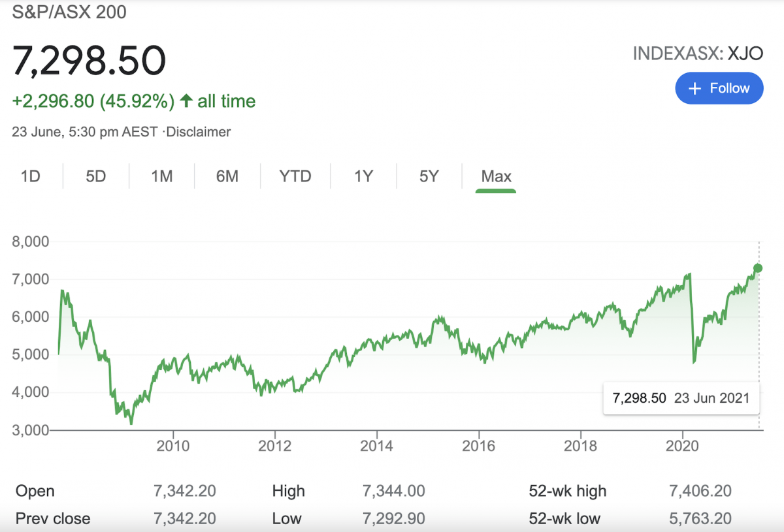Viewport: 784px width, 532px height.
Task: Click the High row label
Action: coord(289,492)
